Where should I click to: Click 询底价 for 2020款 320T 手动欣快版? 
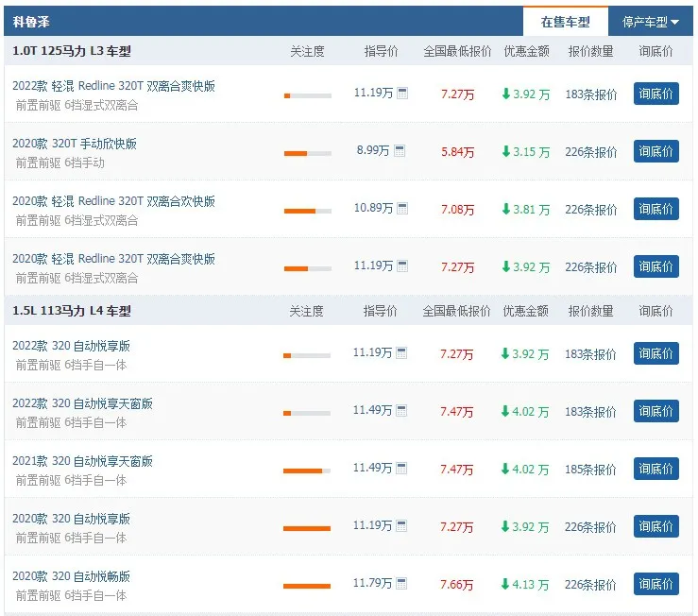pos(656,151)
